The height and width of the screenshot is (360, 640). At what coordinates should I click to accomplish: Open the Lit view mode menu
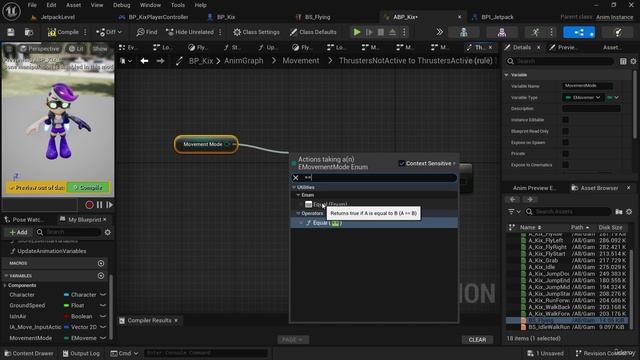[76, 49]
